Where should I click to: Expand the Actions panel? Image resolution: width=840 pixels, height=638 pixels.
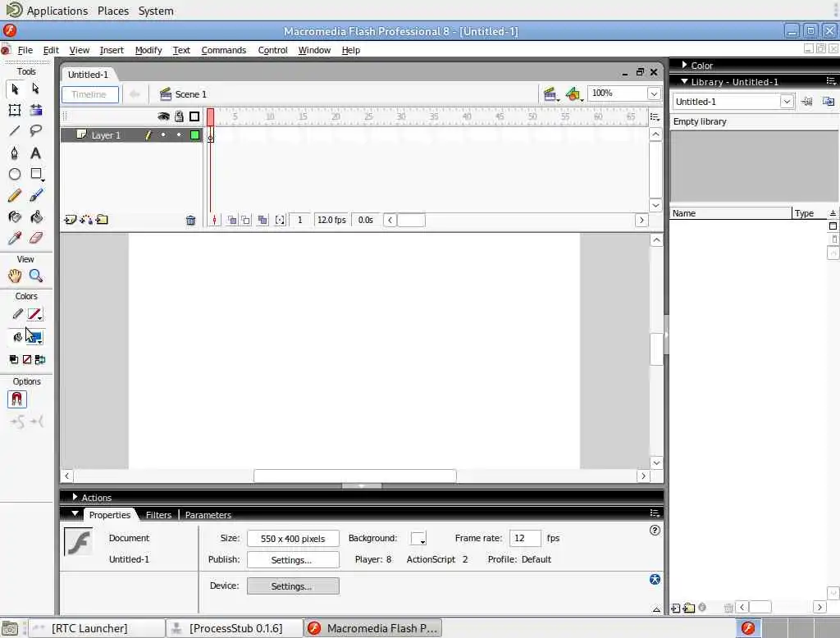click(75, 497)
